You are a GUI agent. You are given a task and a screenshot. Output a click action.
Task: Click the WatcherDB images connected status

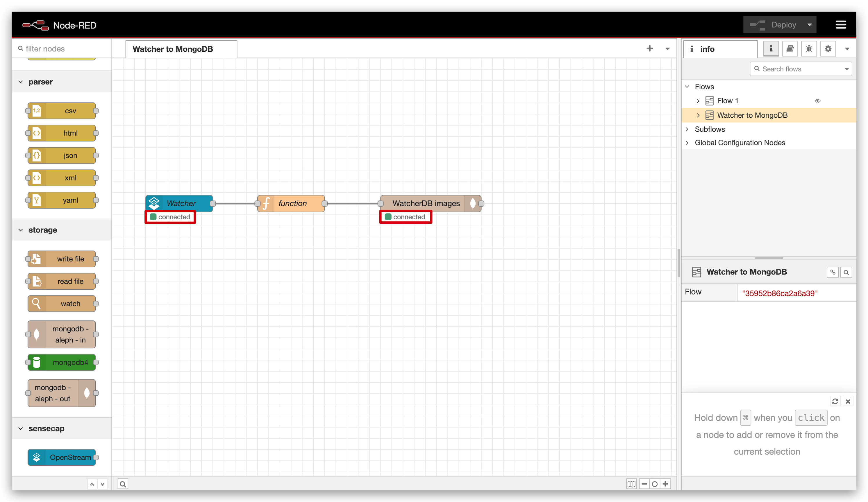tap(406, 217)
